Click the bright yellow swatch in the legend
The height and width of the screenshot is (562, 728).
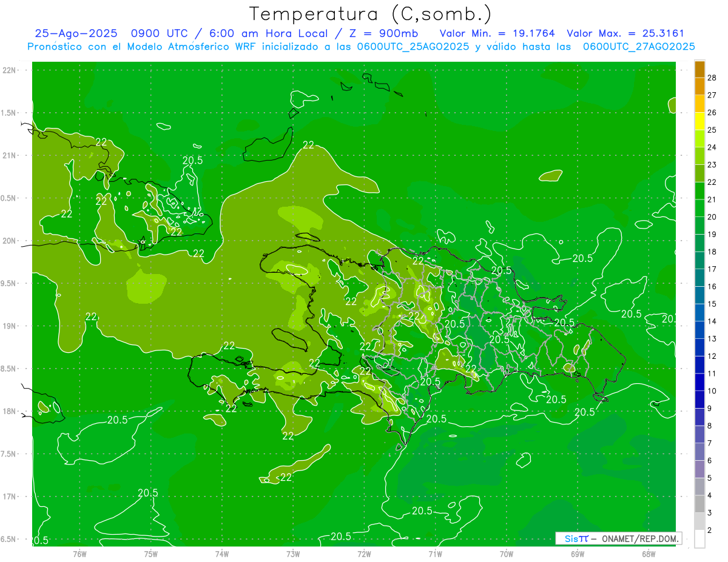(x=699, y=121)
